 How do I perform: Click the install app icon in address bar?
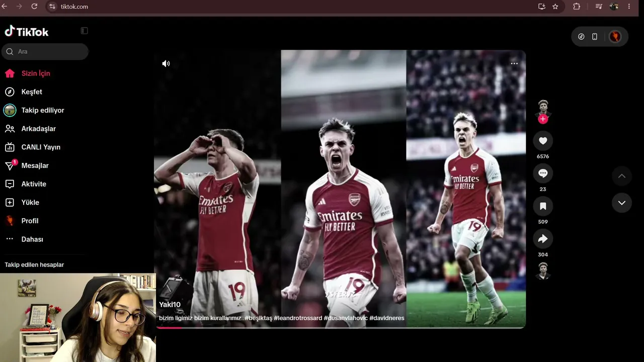[542, 7]
